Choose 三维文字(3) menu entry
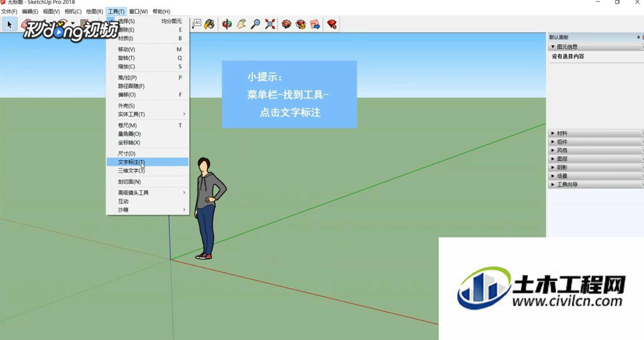644x340 pixels. (x=147, y=171)
